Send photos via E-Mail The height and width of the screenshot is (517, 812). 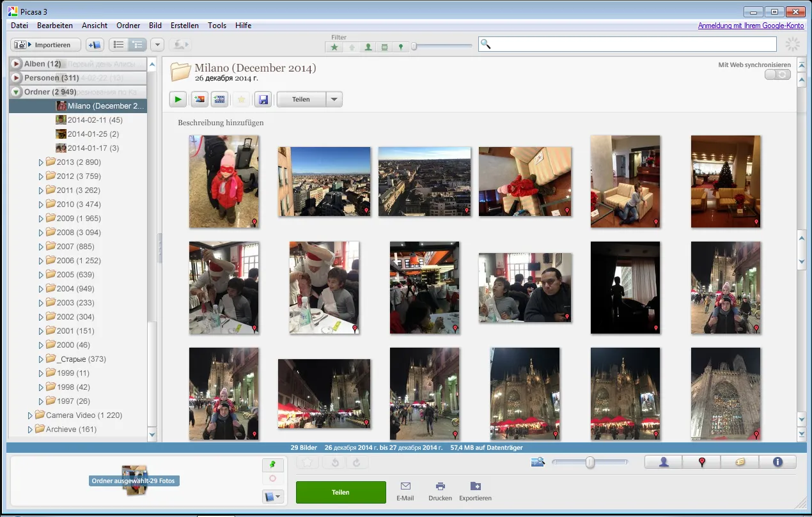[x=405, y=491]
